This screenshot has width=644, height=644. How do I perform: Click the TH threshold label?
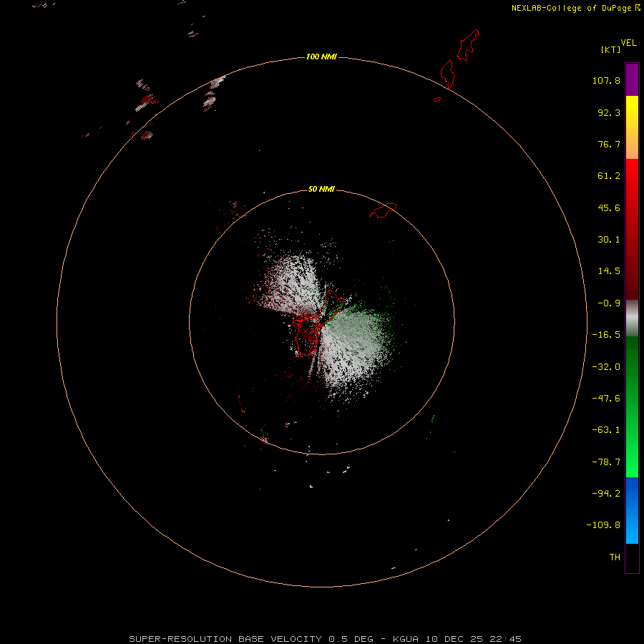615,557
